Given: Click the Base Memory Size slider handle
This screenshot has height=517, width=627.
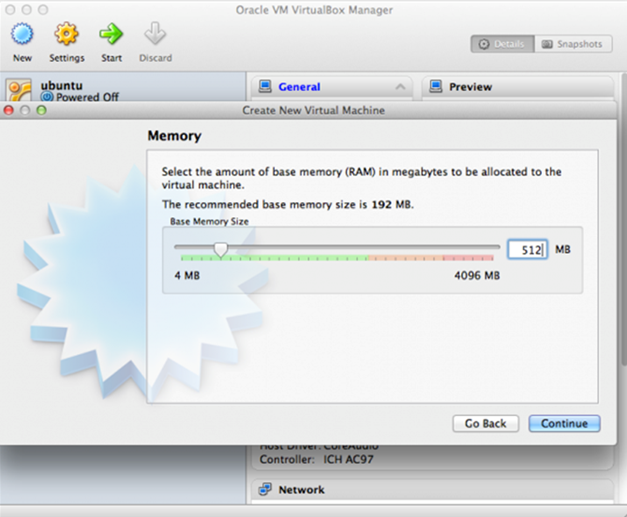Looking at the screenshot, I should [x=220, y=250].
